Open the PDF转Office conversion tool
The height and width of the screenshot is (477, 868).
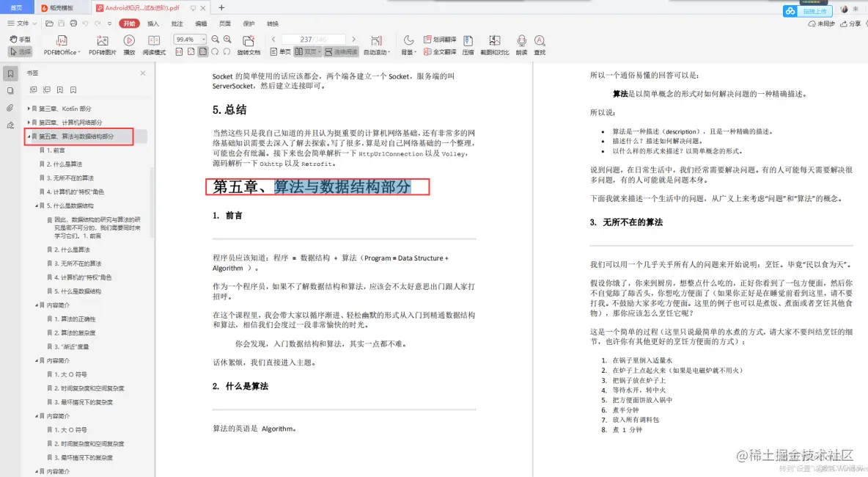(x=60, y=51)
